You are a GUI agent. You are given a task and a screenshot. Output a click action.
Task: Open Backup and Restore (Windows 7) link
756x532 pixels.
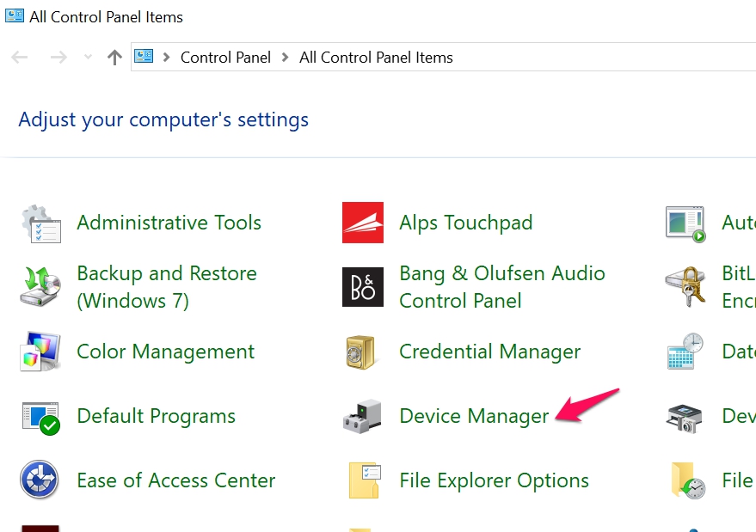pyautogui.click(x=167, y=287)
